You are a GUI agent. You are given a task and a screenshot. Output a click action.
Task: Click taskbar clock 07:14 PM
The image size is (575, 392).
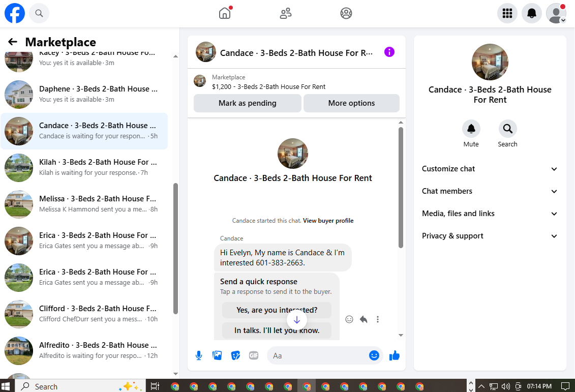[539, 386]
